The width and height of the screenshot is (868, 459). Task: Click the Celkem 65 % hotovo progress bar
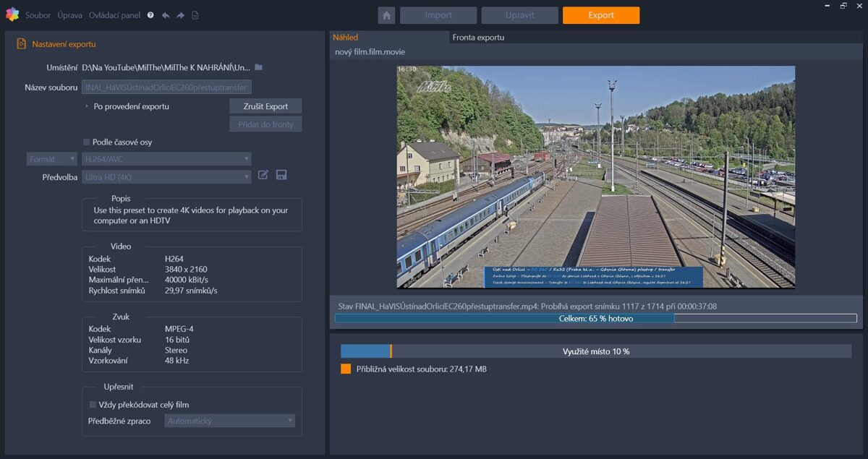596,318
